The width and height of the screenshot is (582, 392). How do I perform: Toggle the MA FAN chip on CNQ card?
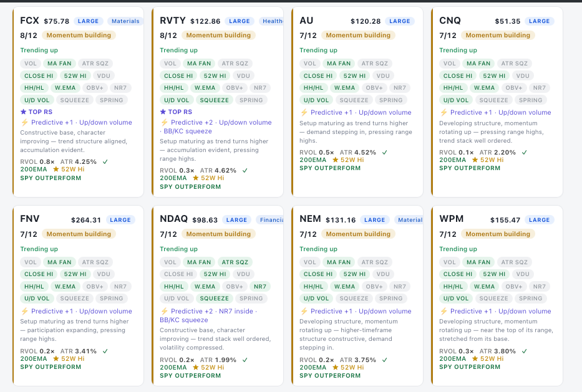tap(478, 64)
